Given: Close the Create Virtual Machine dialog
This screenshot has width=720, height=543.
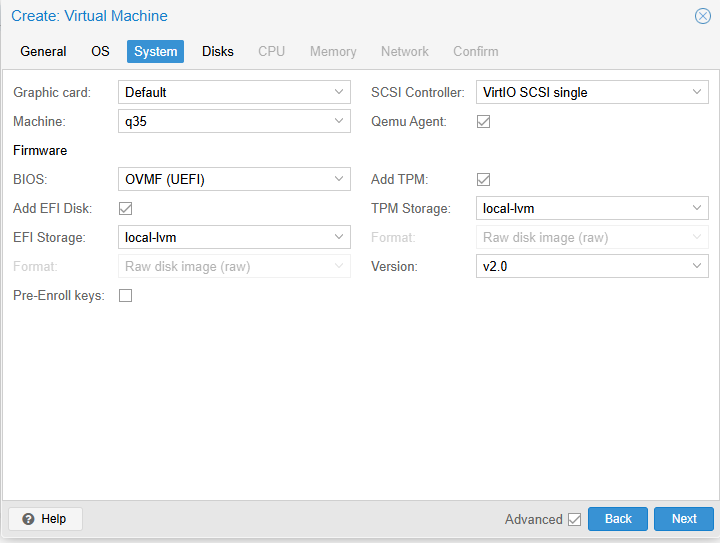Looking at the screenshot, I should click(x=702, y=16).
